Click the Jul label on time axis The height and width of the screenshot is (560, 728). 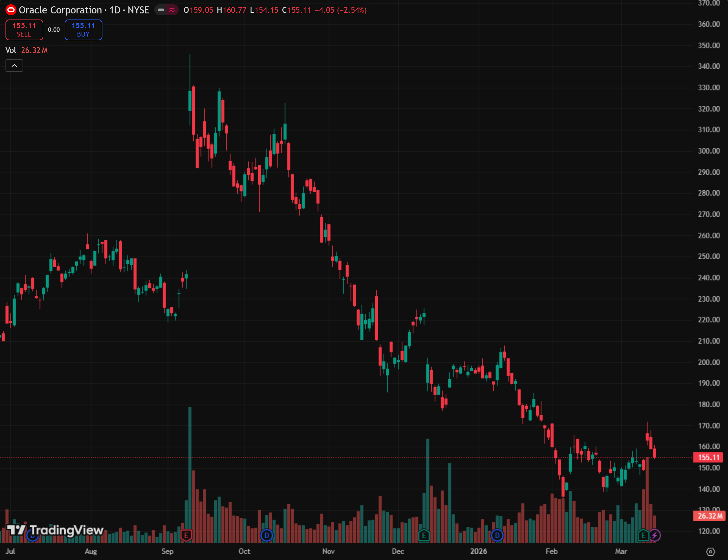coord(10,551)
